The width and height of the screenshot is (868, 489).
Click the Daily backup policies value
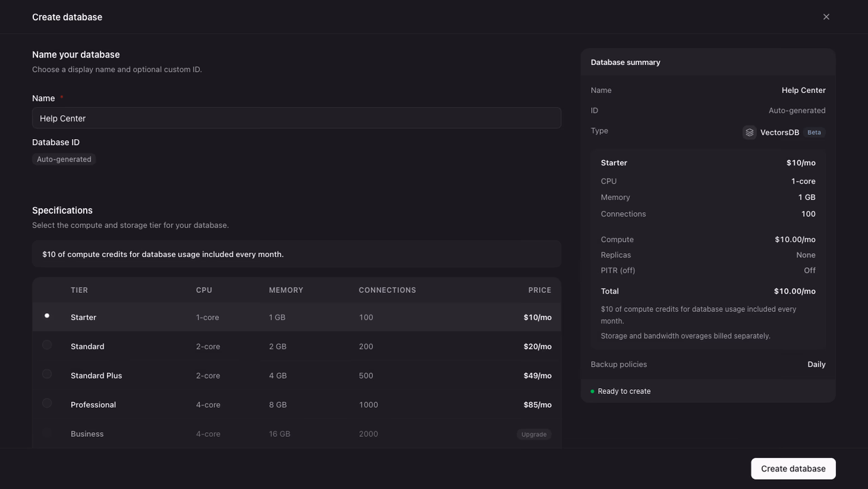[x=816, y=364]
